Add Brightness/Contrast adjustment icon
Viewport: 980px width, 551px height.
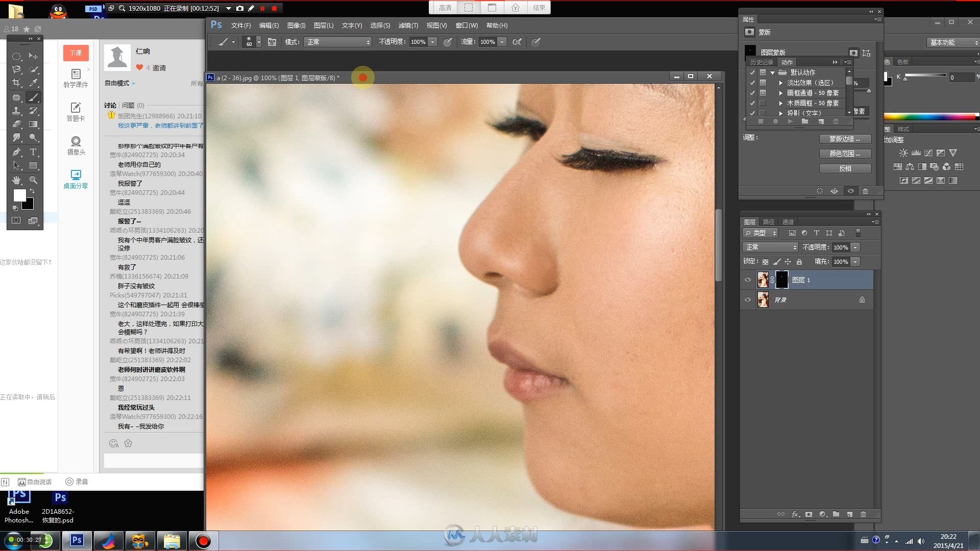904,153
